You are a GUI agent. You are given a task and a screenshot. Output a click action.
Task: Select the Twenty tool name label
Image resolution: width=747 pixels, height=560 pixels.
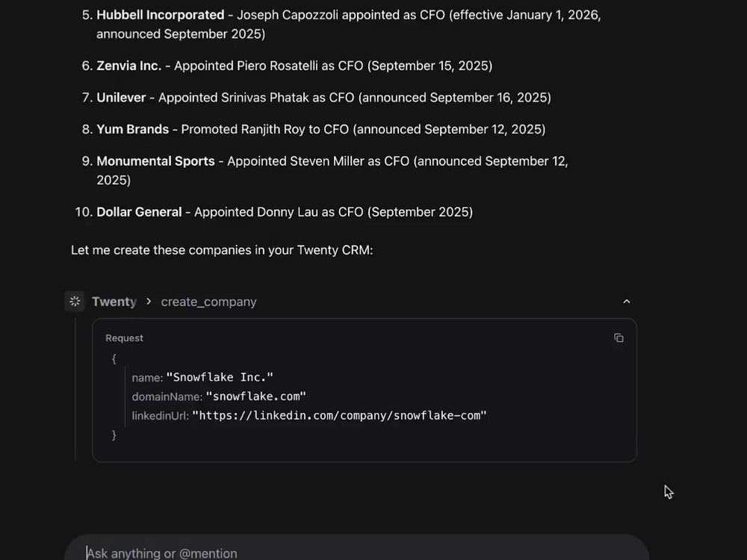(114, 302)
